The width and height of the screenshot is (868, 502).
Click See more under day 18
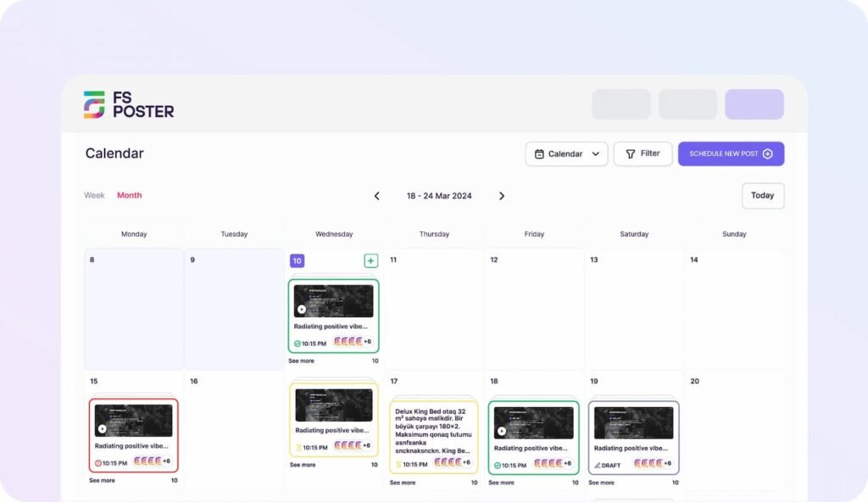[x=501, y=482]
